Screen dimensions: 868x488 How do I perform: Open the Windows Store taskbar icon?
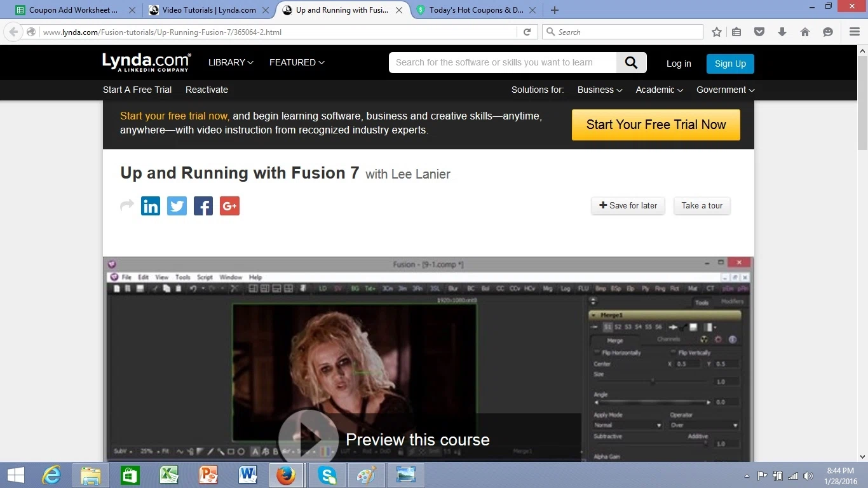pos(130,475)
